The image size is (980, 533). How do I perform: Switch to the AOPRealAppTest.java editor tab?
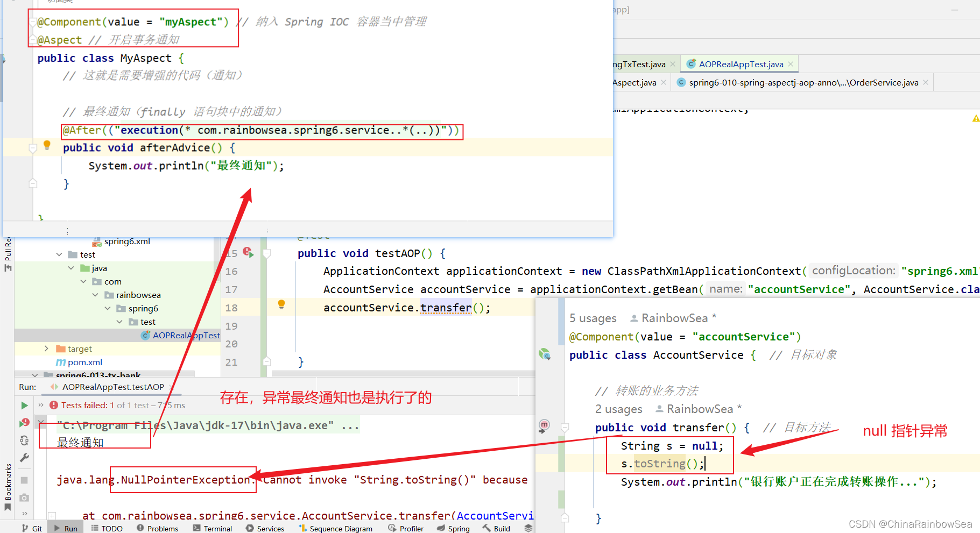741,64
